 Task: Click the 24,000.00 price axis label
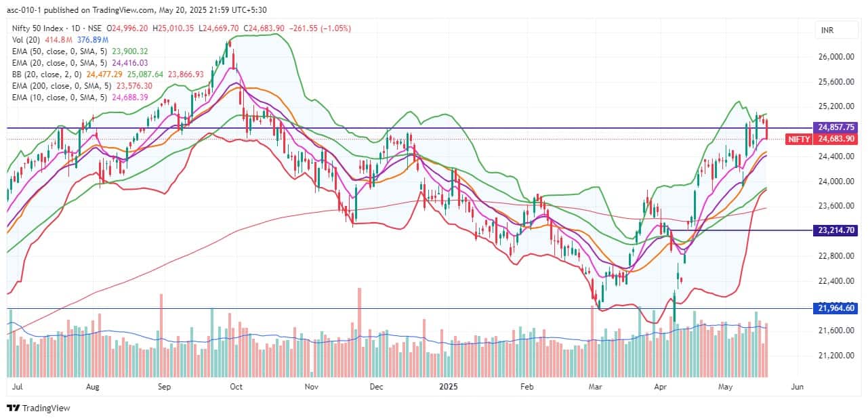point(837,182)
